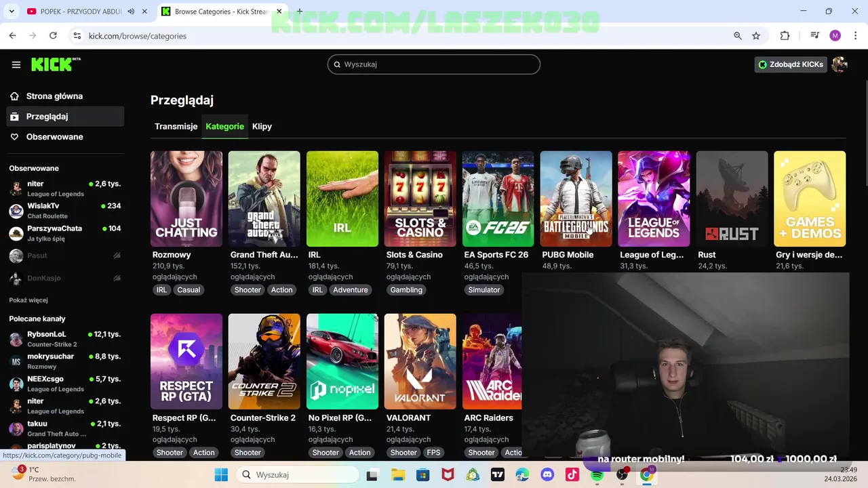868x488 pixels.
Task: Open the VALORANT category cover
Action: tap(420, 361)
